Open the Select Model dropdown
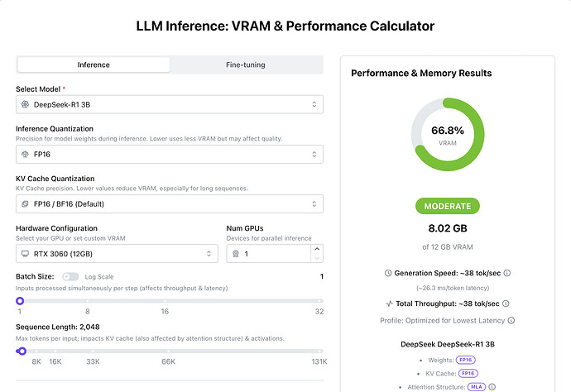Screen dimensions: 571x392 point(169,104)
